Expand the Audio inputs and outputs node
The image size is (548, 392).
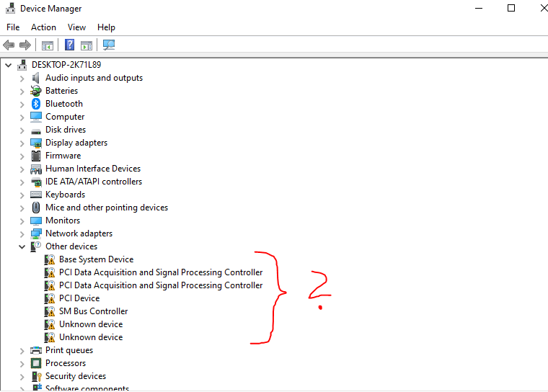coord(22,79)
